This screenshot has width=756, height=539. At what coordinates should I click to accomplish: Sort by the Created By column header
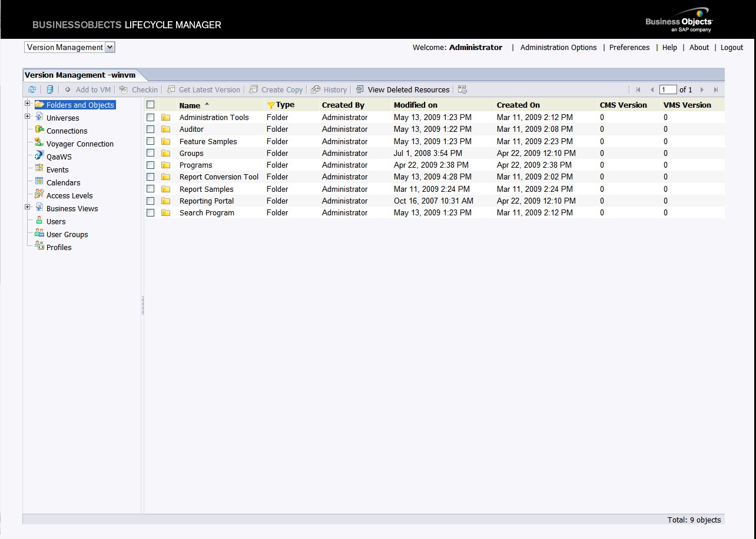tap(343, 105)
